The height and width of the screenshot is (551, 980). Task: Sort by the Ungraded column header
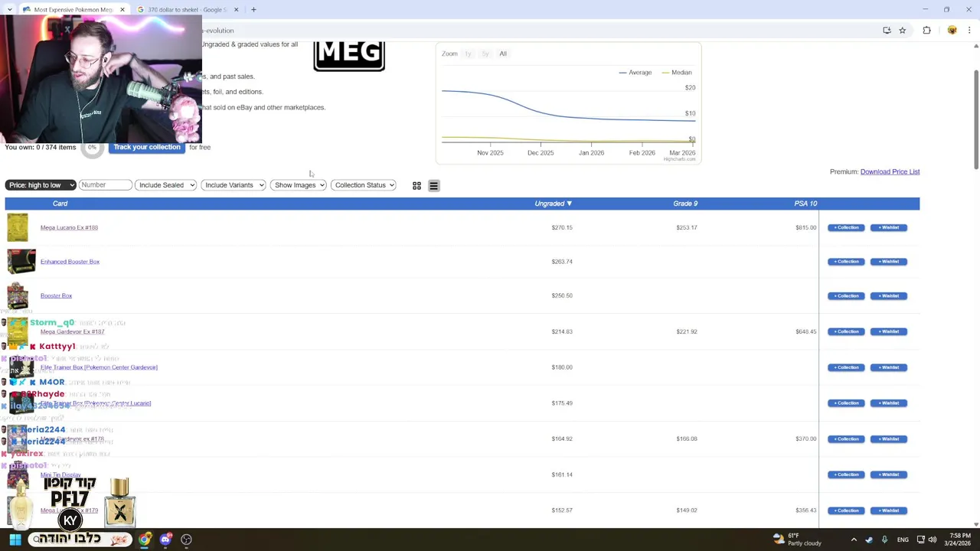point(553,204)
